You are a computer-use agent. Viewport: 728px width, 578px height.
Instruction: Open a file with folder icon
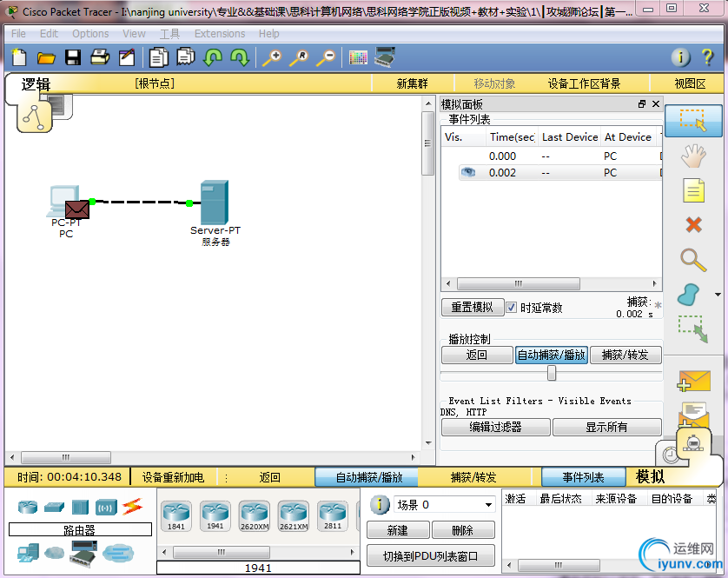(46, 57)
